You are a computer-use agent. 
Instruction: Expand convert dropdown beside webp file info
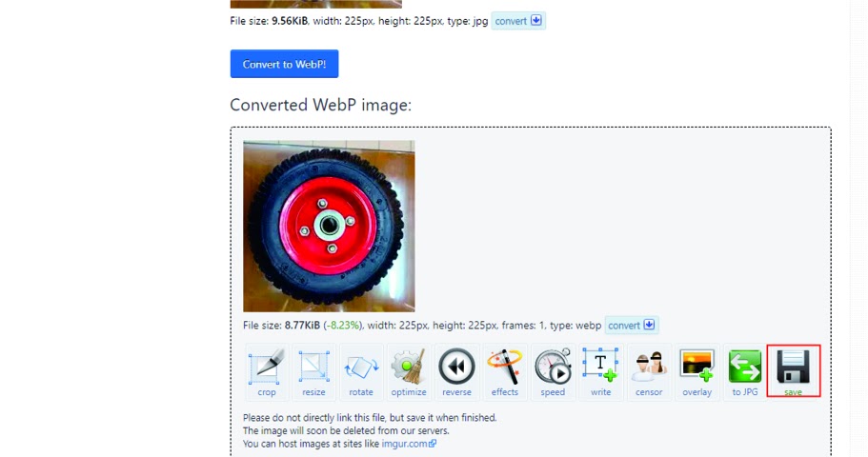(x=631, y=326)
